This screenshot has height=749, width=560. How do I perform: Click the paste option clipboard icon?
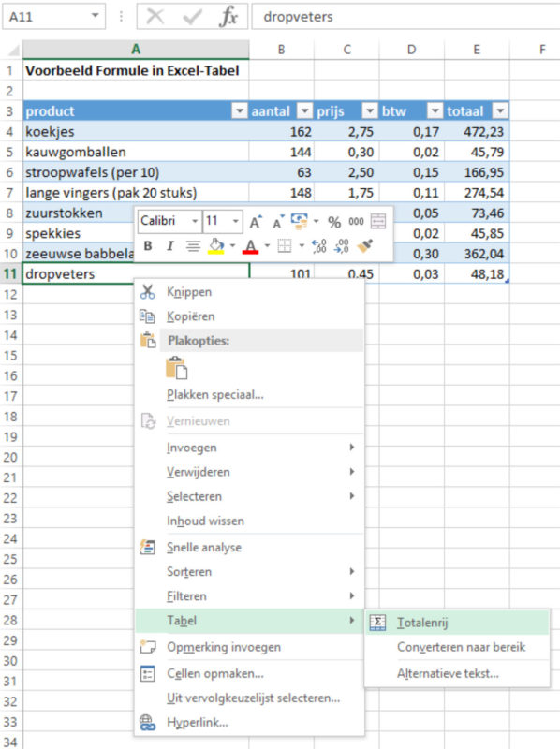click(x=176, y=368)
